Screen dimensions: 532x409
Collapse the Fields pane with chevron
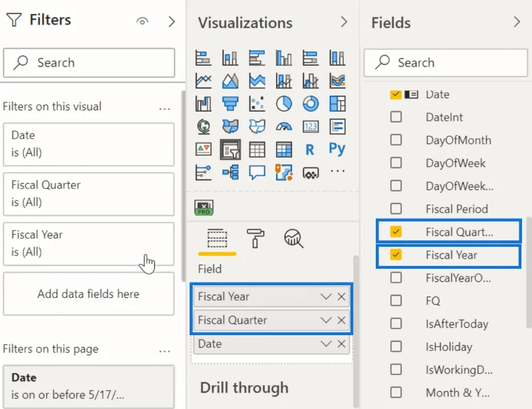pos(517,22)
